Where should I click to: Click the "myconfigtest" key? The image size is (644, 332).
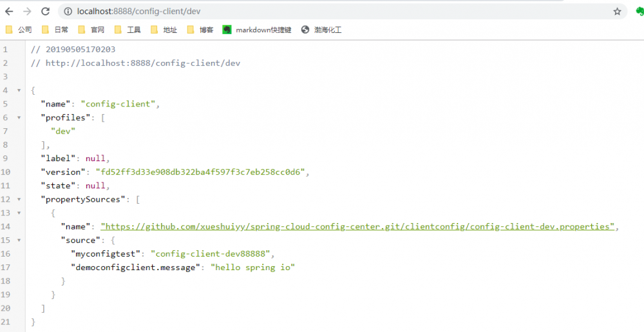pyautogui.click(x=106, y=253)
